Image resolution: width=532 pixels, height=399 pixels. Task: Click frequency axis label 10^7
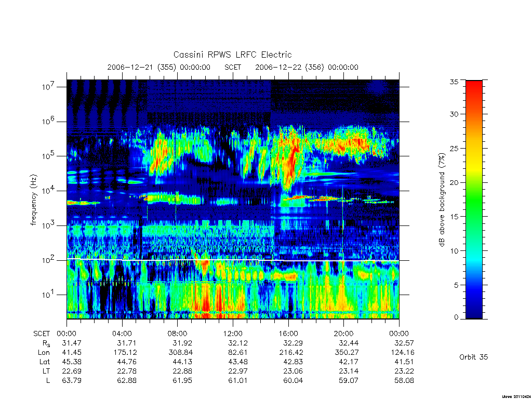tap(48, 87)
